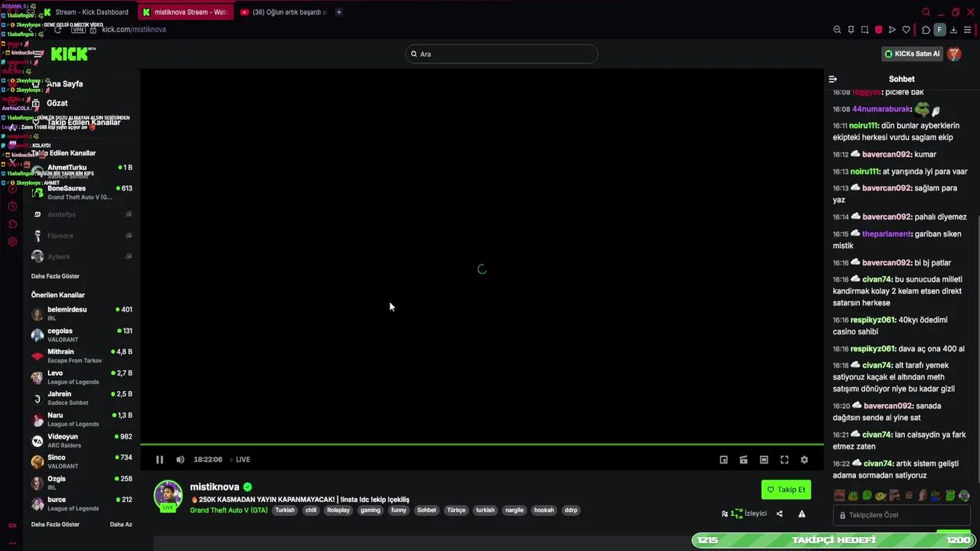Open the belemirdesu recommended channel

(81, 314)
